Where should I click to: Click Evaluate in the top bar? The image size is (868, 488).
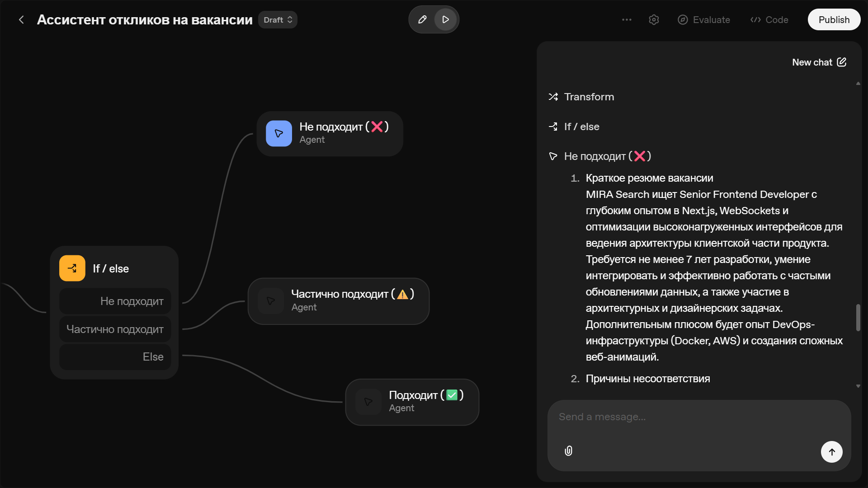click(x=704, y=20)
